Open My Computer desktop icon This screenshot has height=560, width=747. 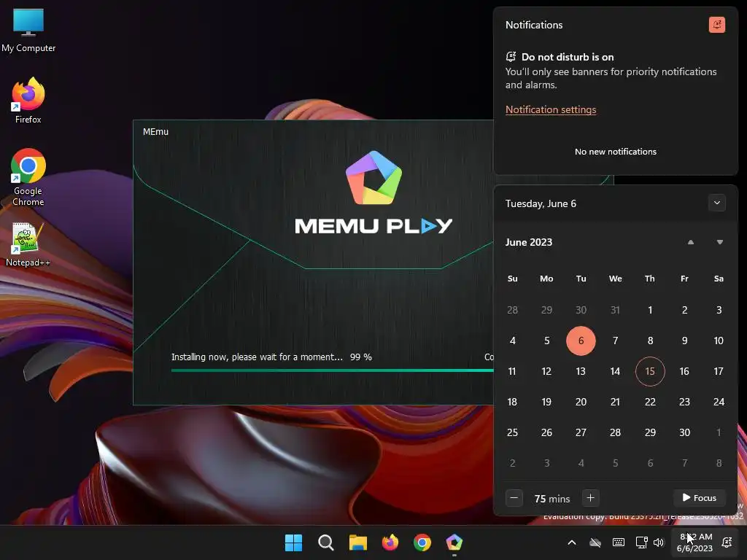[28, 30]
